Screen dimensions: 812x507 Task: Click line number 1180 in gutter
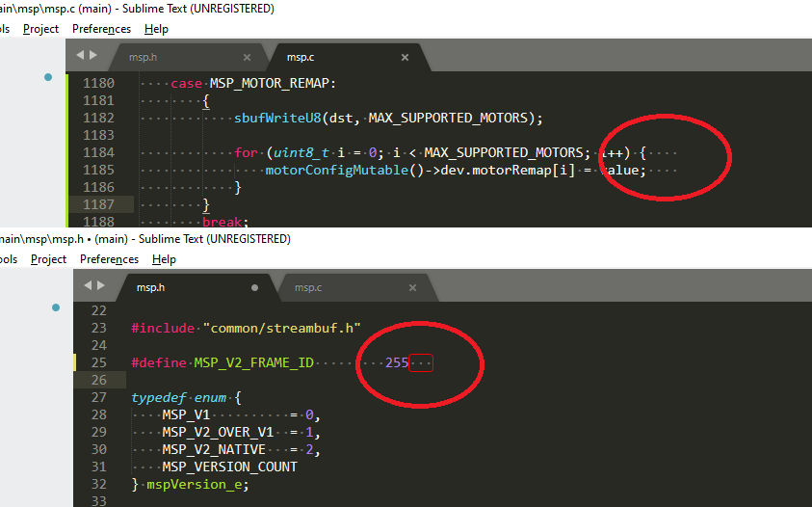[x=98, y=84]
